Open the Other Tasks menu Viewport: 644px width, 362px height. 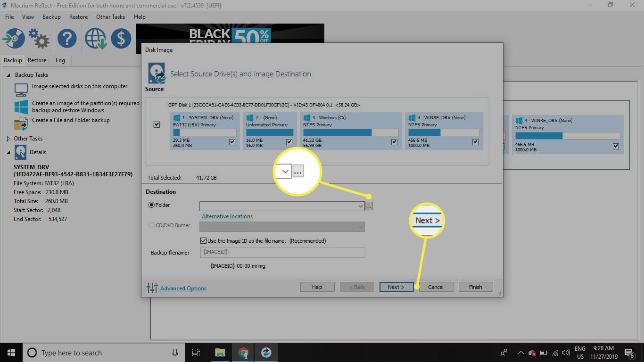point(110,17)
